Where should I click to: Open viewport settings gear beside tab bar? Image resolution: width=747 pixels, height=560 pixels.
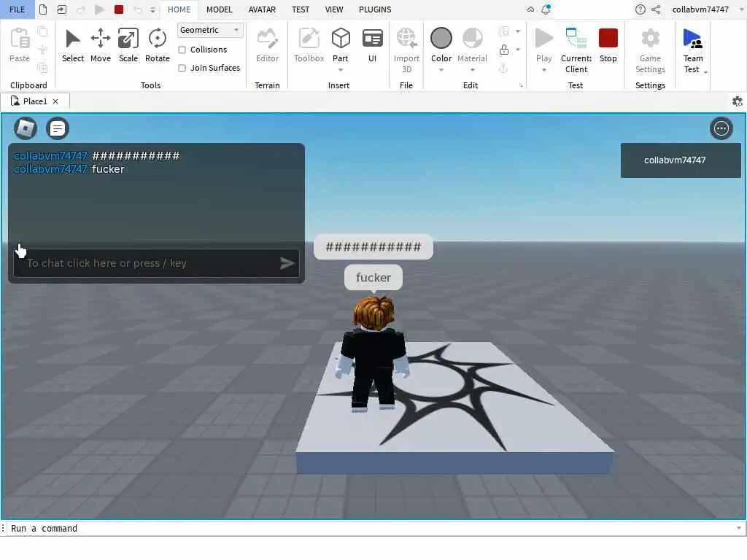click(x=737, y=101)
